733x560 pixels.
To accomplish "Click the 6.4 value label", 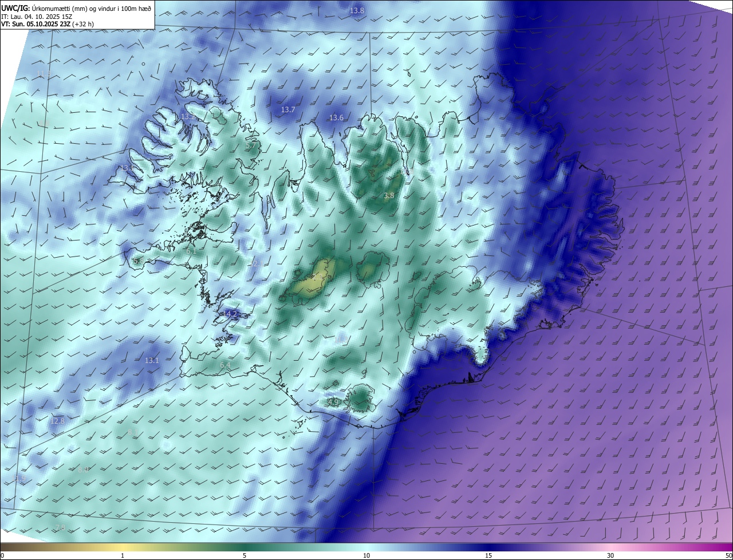I will 225,365.
